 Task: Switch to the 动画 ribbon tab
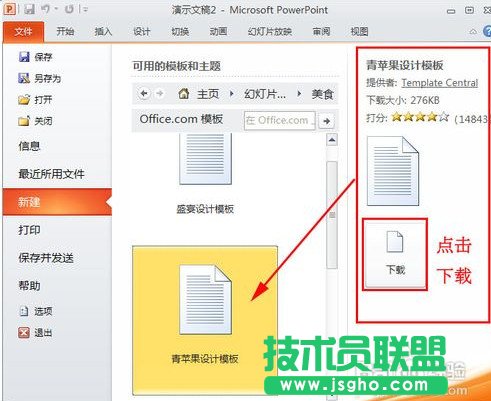[x=218, y=32]
